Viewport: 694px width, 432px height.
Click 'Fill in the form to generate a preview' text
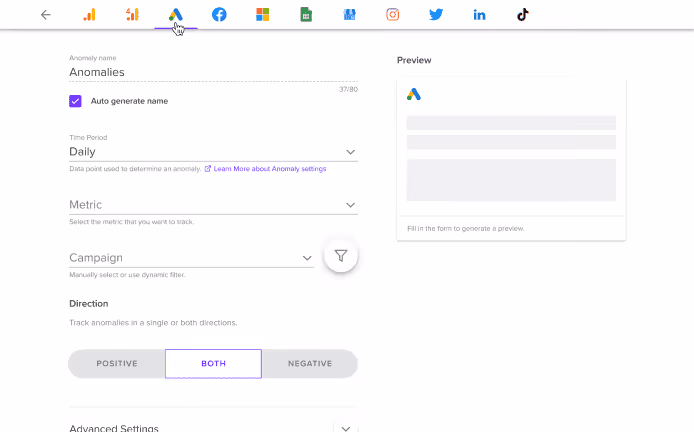click(466, 229)
